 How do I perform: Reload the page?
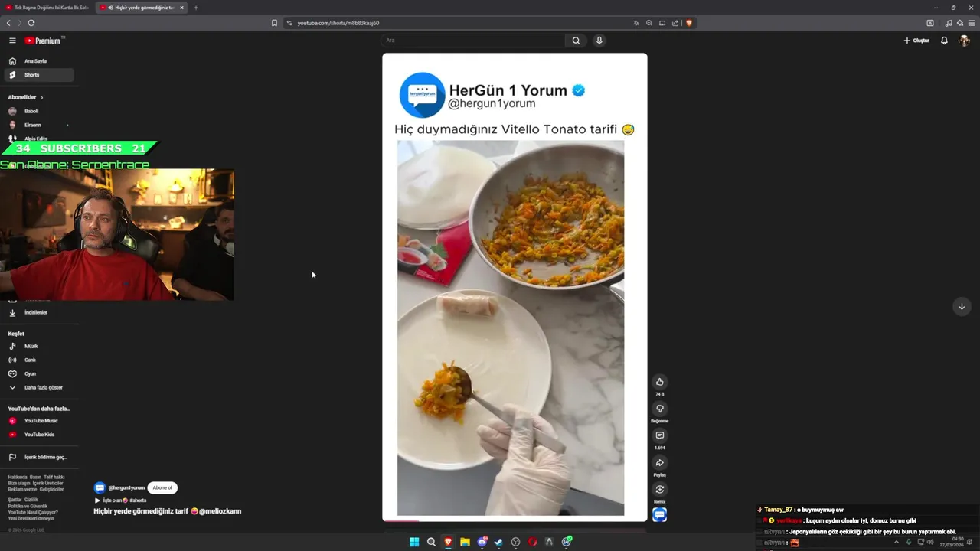[31, 23]
